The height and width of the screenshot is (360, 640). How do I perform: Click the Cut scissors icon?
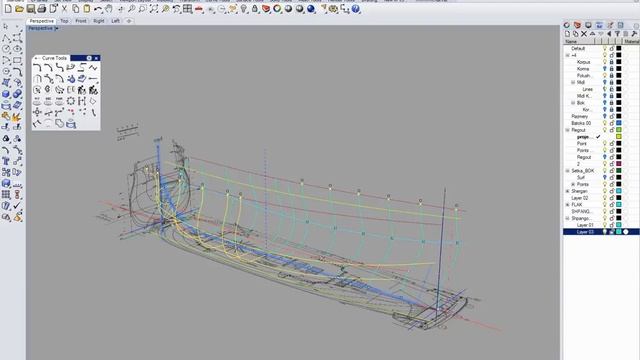(x=64, y=9)
